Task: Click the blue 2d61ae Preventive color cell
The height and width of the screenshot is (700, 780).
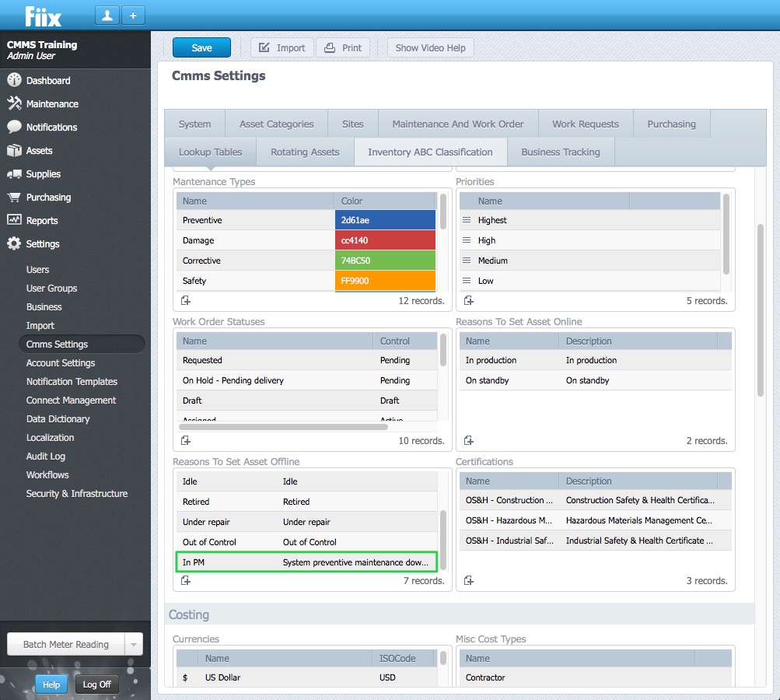Action: click(x=385, y=220)
